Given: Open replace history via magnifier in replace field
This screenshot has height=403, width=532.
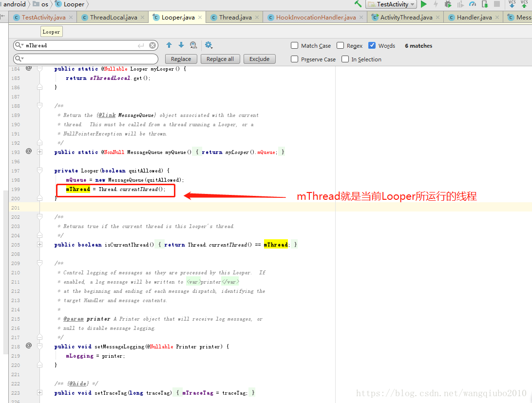Looking at the screenshot, I should point(19,59).
